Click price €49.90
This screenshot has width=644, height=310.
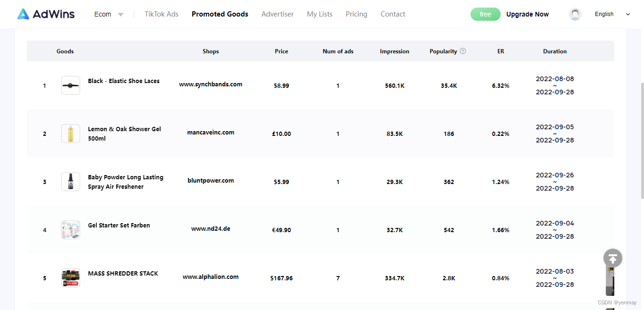pyautogui.click(x=281, y=230)
